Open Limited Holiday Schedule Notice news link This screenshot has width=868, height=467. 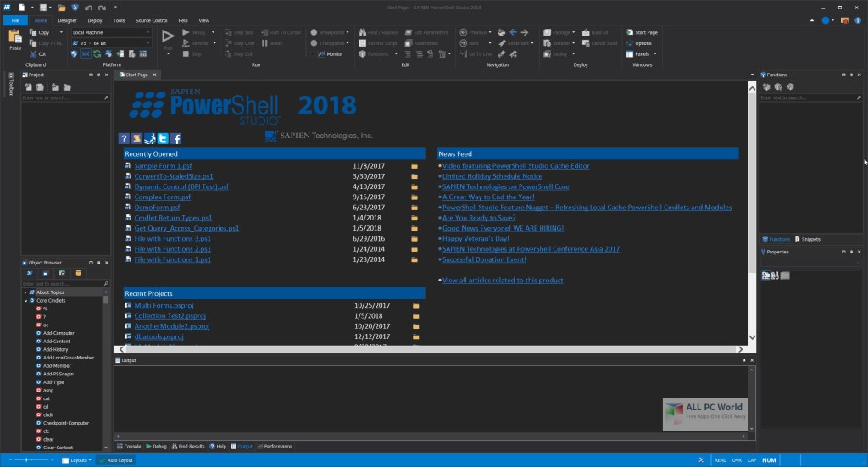(492, 176)
